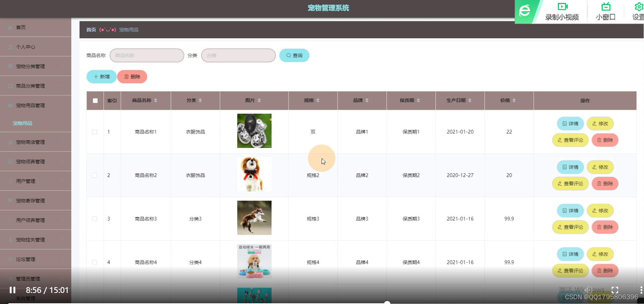Screen dimensions: 644x304
Task: Open 详情 for 商品名称1
Action: (x=570, y=124)
